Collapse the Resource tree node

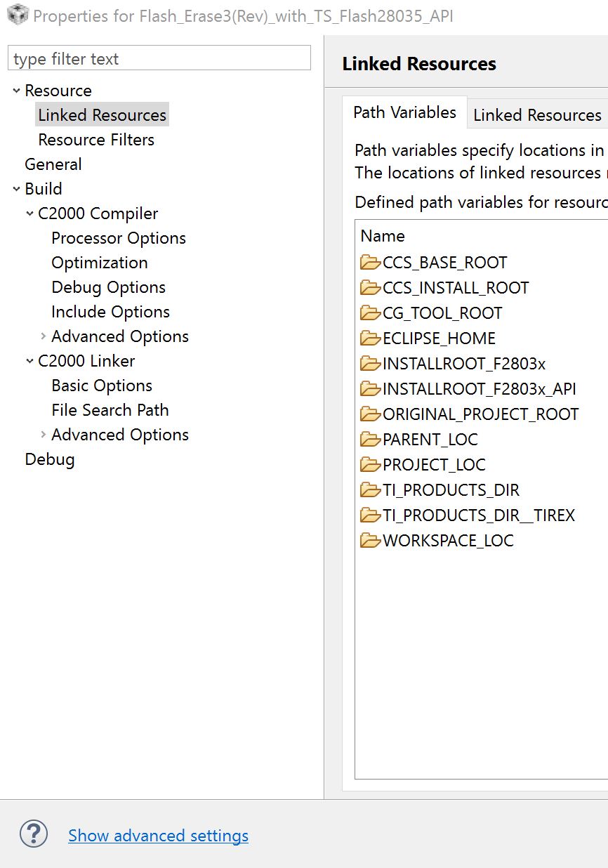click(16, 91)
